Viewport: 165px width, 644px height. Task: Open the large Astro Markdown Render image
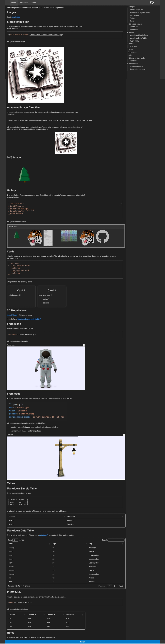click(36, 75)
